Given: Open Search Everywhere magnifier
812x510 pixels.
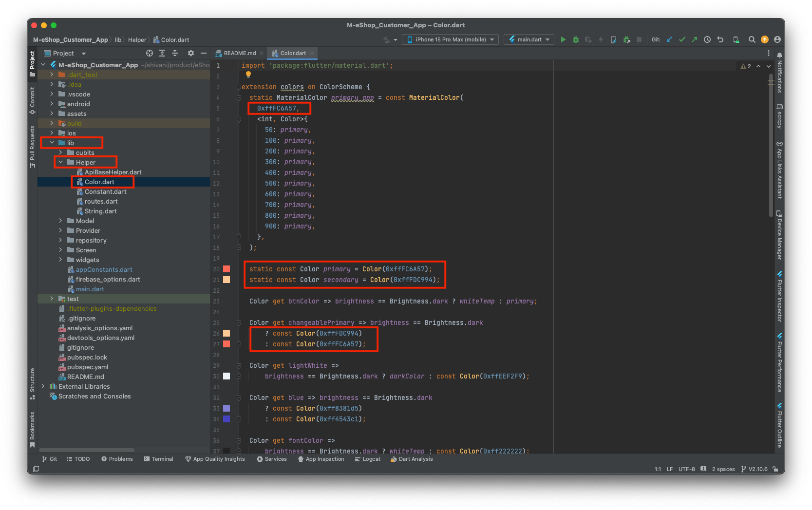Looking at the screenshot, I should coord(752,39).
